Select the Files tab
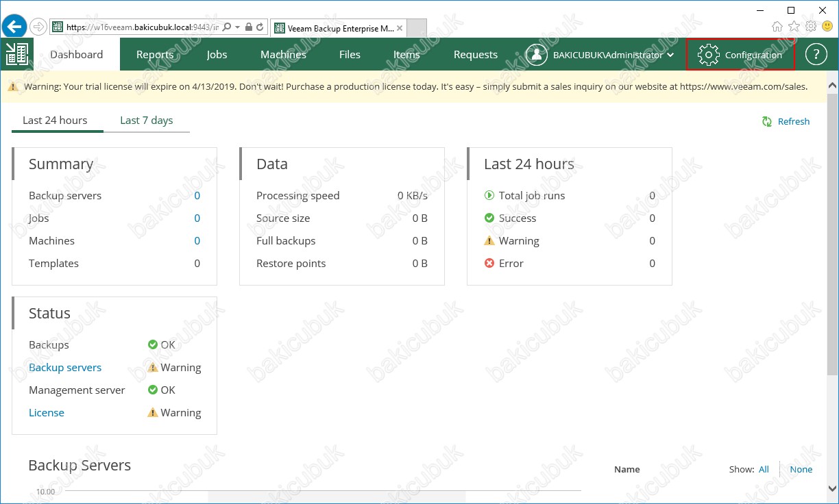This screenshot has width=839, height=504. tap(350, 55)
